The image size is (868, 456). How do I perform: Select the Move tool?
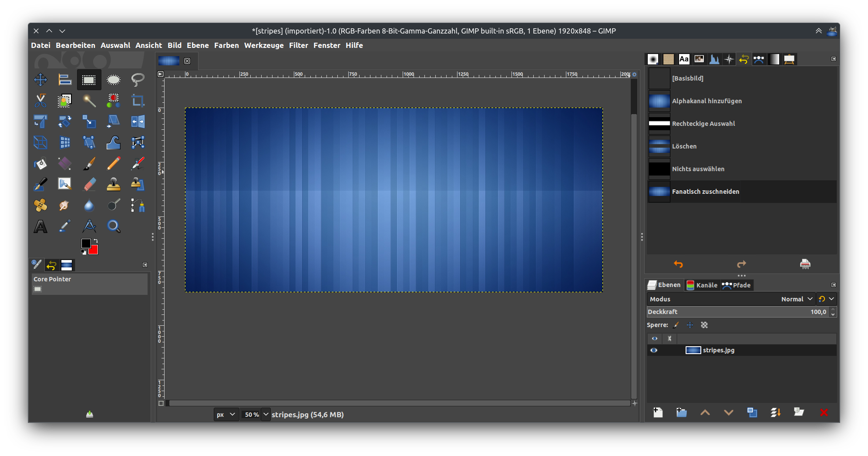pyautogui.click(x=40, y=79)
